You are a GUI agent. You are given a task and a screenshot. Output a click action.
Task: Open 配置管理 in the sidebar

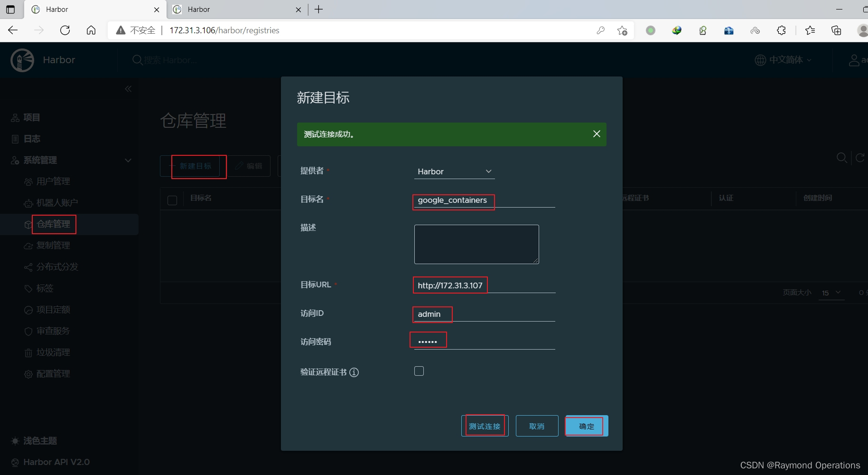(x=53, y=374)
